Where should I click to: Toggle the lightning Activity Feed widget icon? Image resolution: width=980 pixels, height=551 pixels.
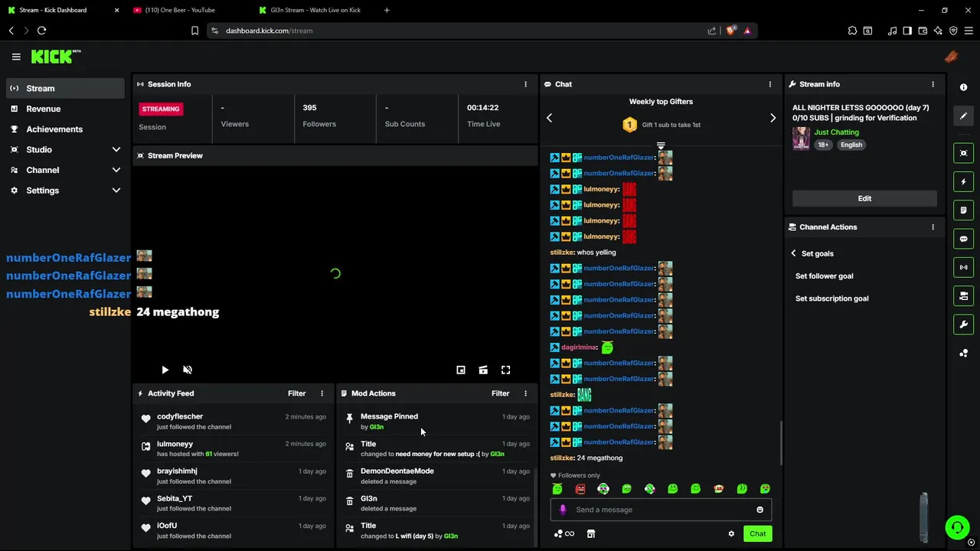tap(963, 182)
